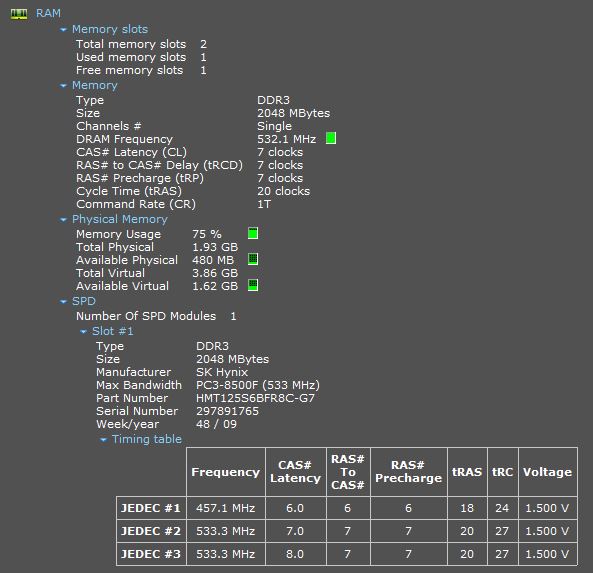The width and height of the screenshot is (593, 573).
Task: Click the Memory Usage green indicator icon
Action: click(x=253, y=233)
